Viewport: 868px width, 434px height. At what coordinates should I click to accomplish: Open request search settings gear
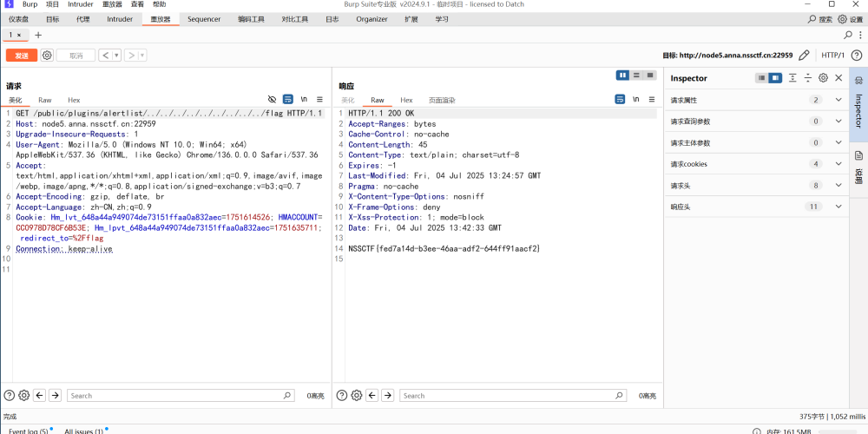(x=23, y=395)
